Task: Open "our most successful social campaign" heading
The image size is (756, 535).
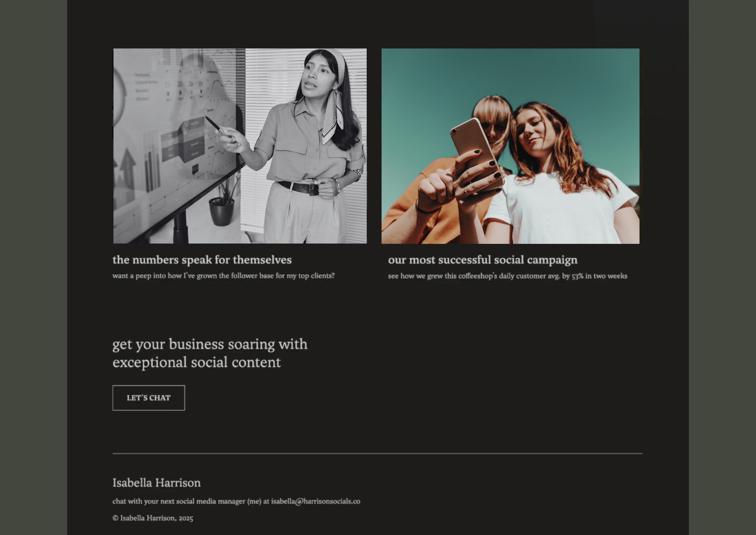Action: [482, 260]
